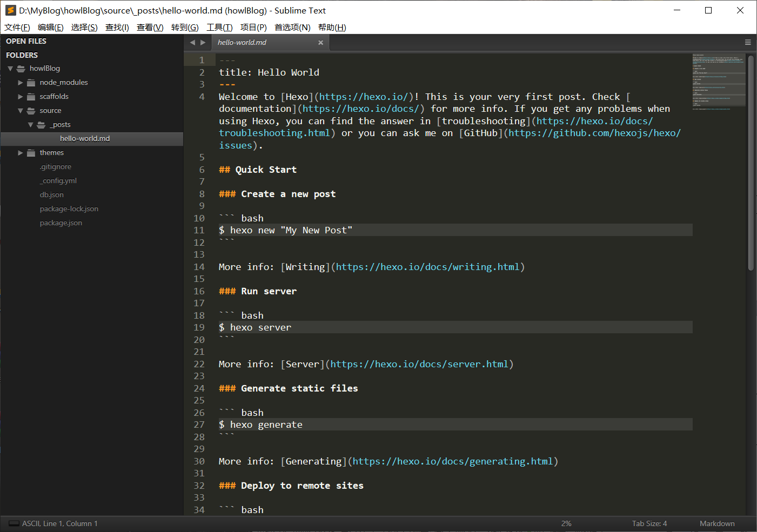
Task: Open the 首选项(N) menu
Action: (x=292, y=28)
